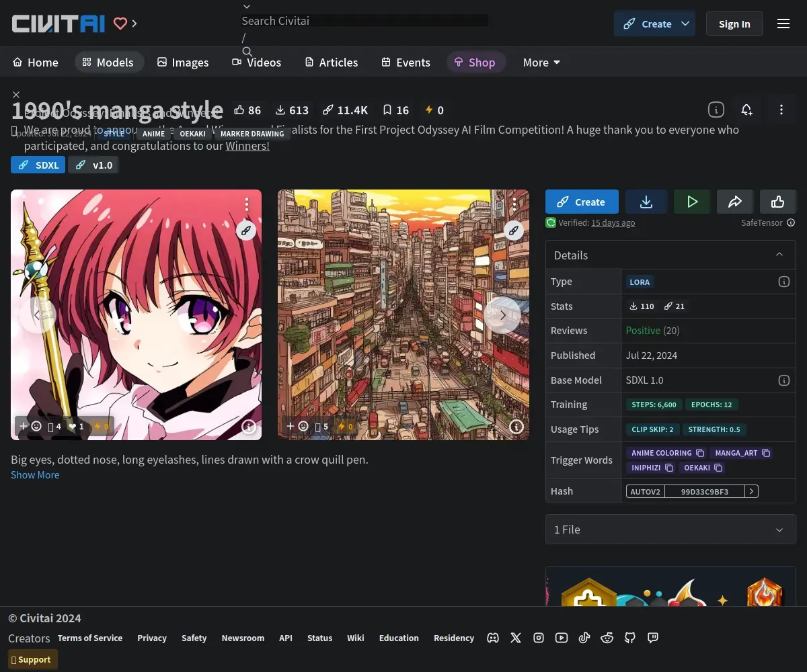Open the Articles tab

332,62
